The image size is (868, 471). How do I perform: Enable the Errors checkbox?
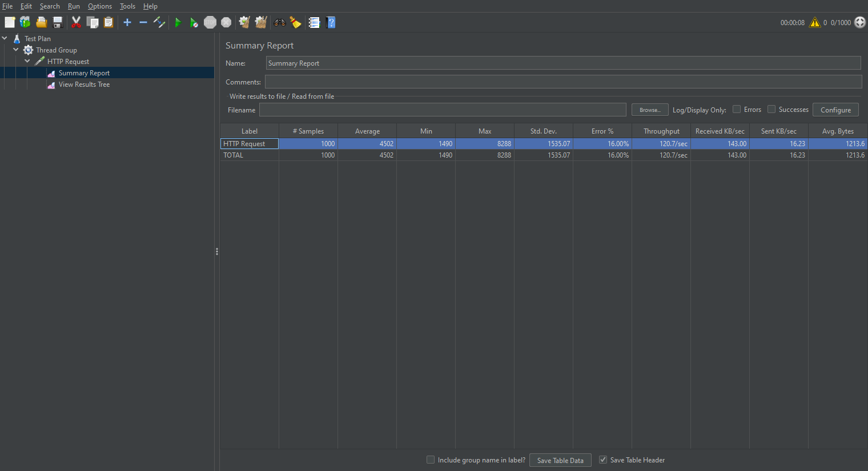(x=737, y=110)
